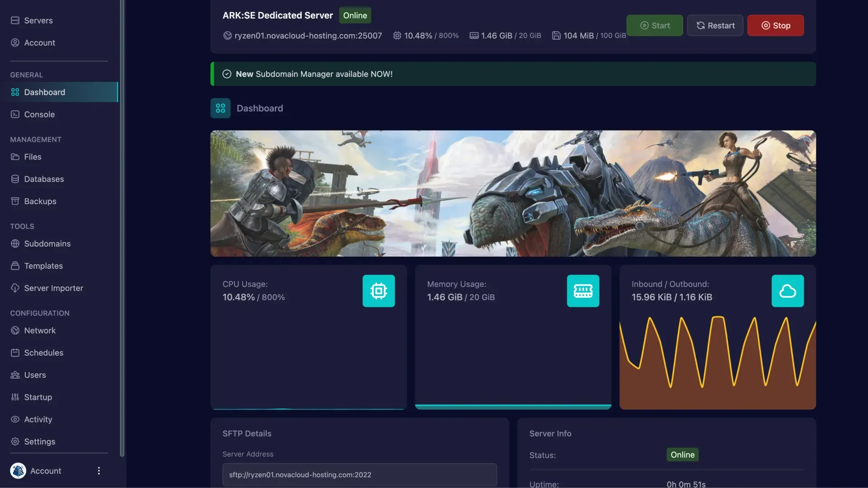868x488 pixels.
Task: Click the Schedules calendar icon
Action: (x=15, y=352)
